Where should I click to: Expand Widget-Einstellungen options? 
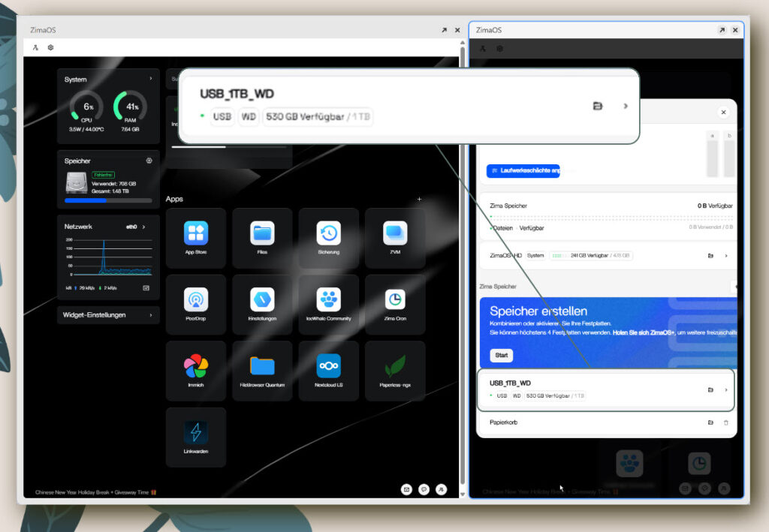(x=108, y=315)
